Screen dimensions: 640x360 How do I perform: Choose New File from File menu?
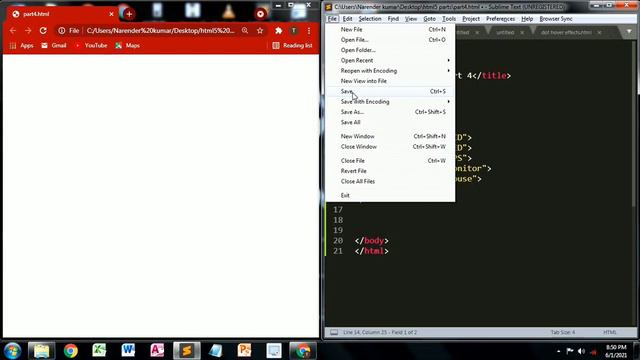point(390,29)
